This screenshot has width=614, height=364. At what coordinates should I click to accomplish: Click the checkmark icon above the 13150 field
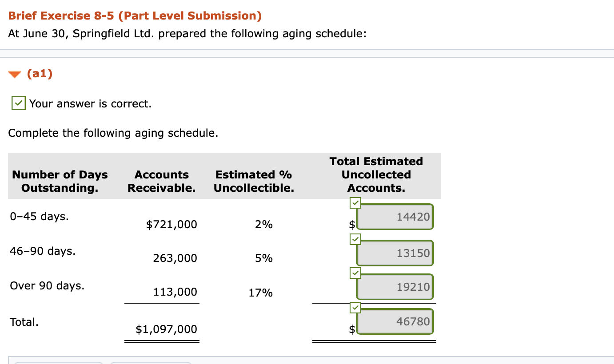pos(355,239)
